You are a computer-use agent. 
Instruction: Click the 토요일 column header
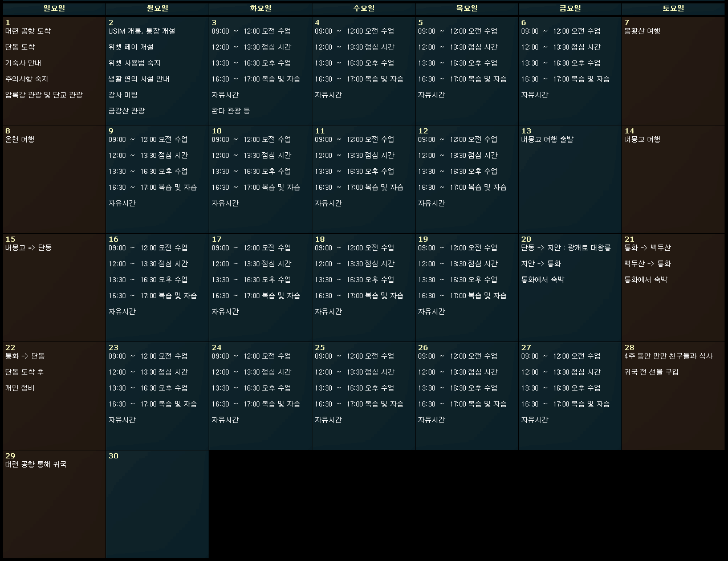tap(673, 9)
